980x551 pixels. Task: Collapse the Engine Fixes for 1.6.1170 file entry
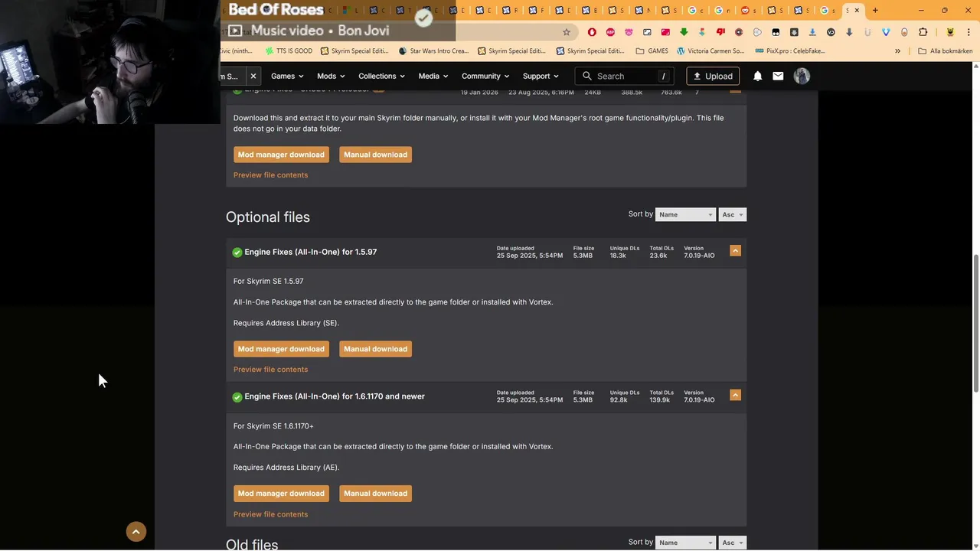[735, 395]
